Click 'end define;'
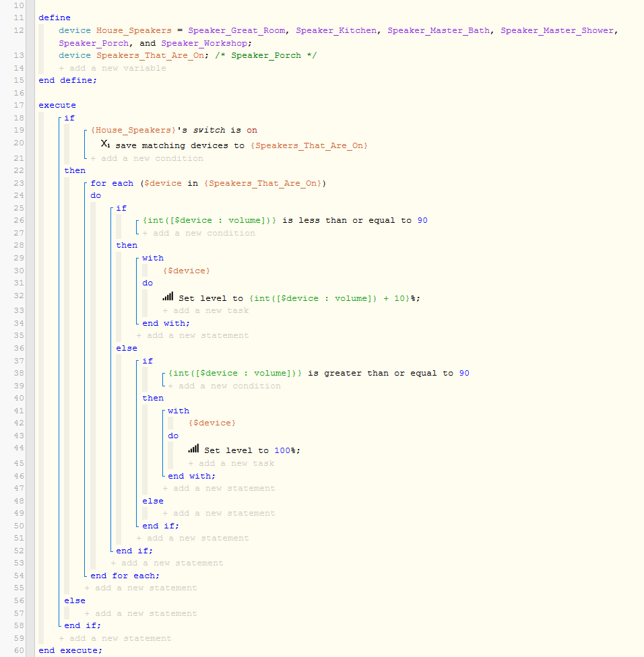 (x=68, y=80)
